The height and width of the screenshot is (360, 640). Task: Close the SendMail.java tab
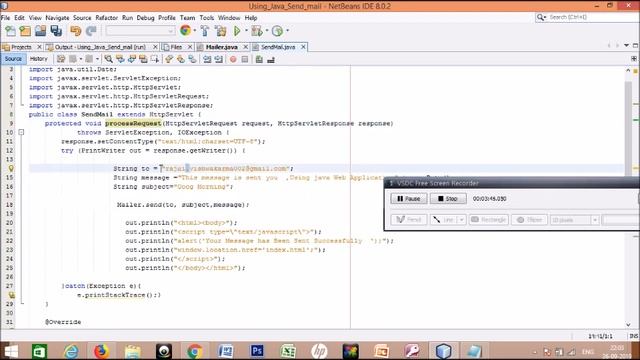click(303, 47)
